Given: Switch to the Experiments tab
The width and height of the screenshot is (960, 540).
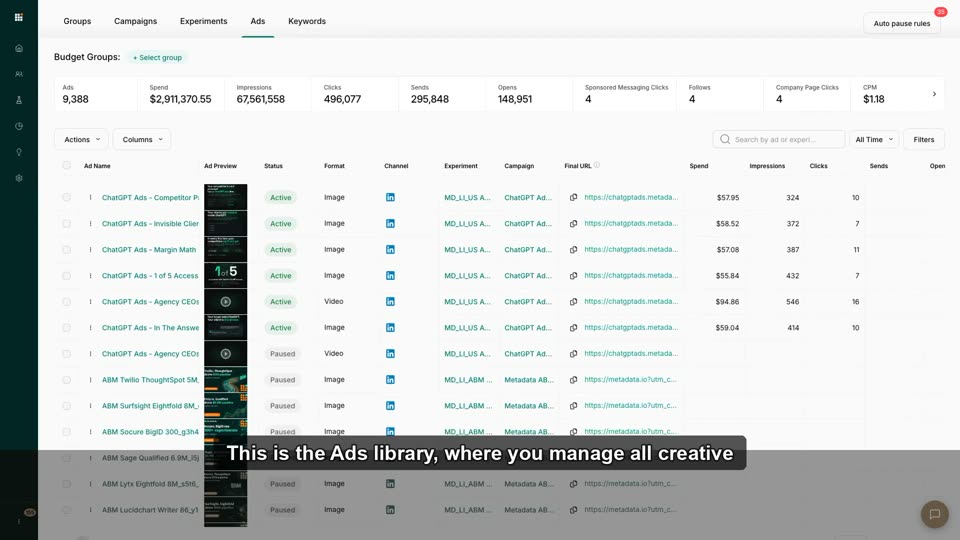Looking at the screenshot, I should pyautogui.click(x=203, y=21).
